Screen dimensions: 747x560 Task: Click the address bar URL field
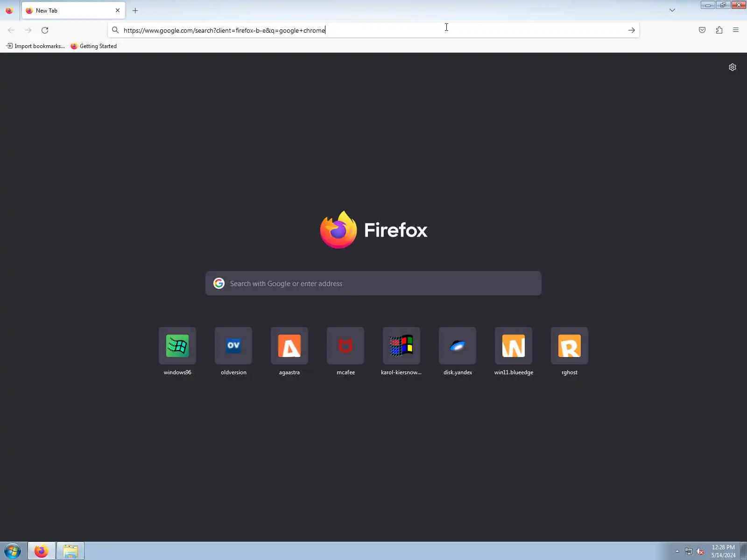click(x=373, y=30)
